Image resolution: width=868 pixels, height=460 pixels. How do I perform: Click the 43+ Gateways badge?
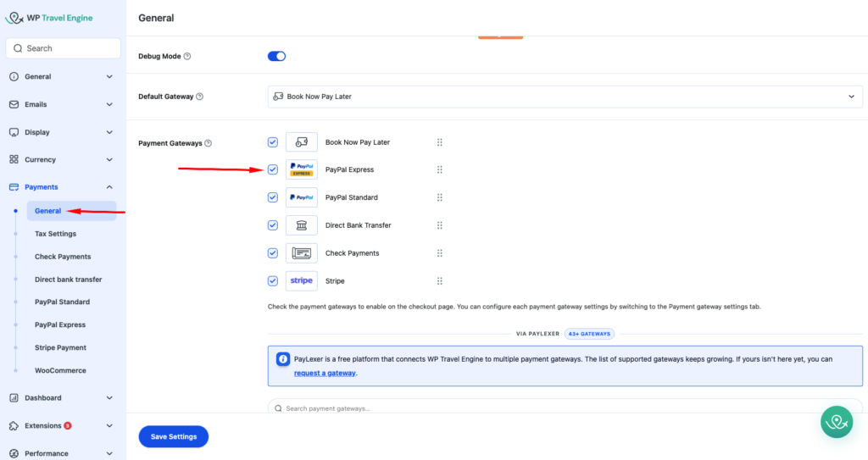point(589,334)
